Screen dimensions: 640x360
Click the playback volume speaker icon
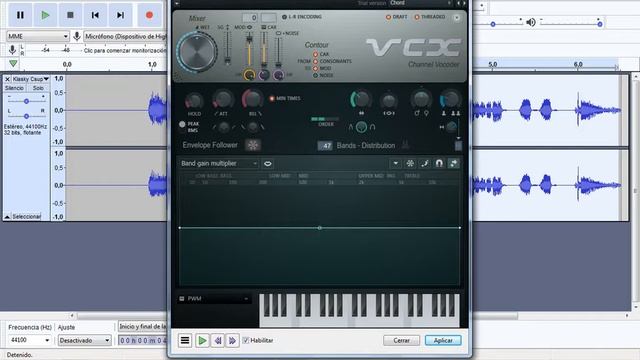point(531,22)
